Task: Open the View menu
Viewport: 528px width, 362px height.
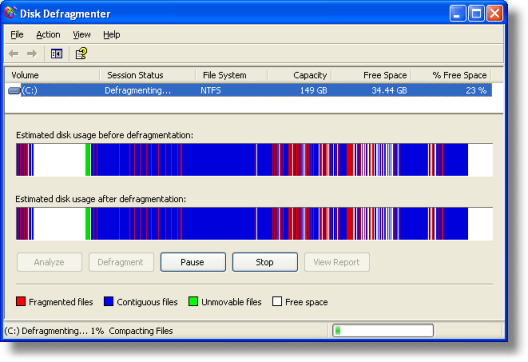Action: click(81, 35)
